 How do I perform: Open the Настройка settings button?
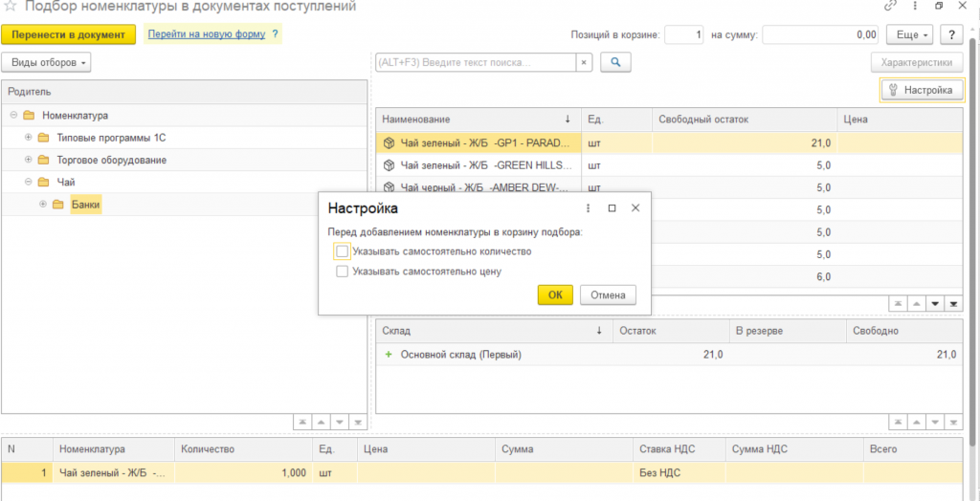922,90
